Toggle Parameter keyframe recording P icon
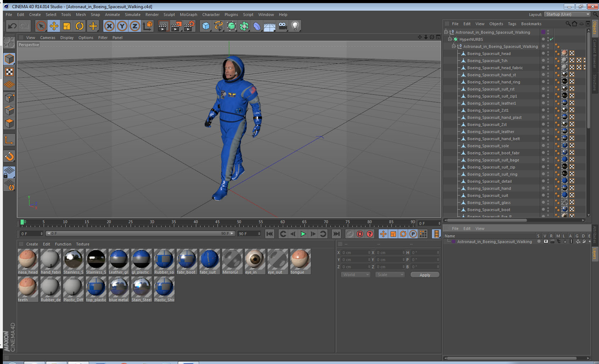This screenshot has width=599, height=364. click(x=413, y=234)
